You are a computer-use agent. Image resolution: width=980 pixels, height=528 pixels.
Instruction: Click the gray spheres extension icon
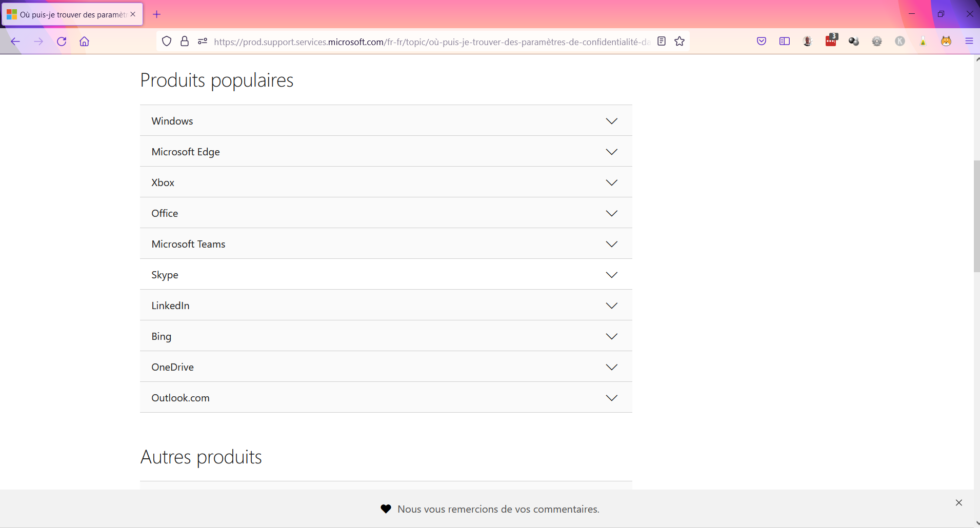pyautogui.click(x=854, y=42)
